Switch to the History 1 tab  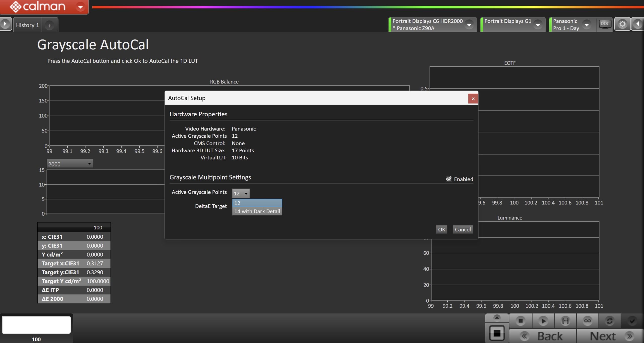pyautogui.click(x=27, y=25)
